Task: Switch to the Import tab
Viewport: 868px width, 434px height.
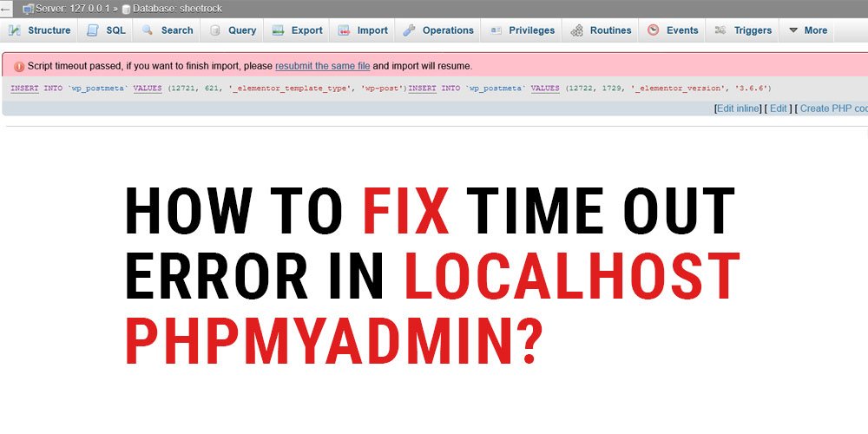Action: point(363,30)
